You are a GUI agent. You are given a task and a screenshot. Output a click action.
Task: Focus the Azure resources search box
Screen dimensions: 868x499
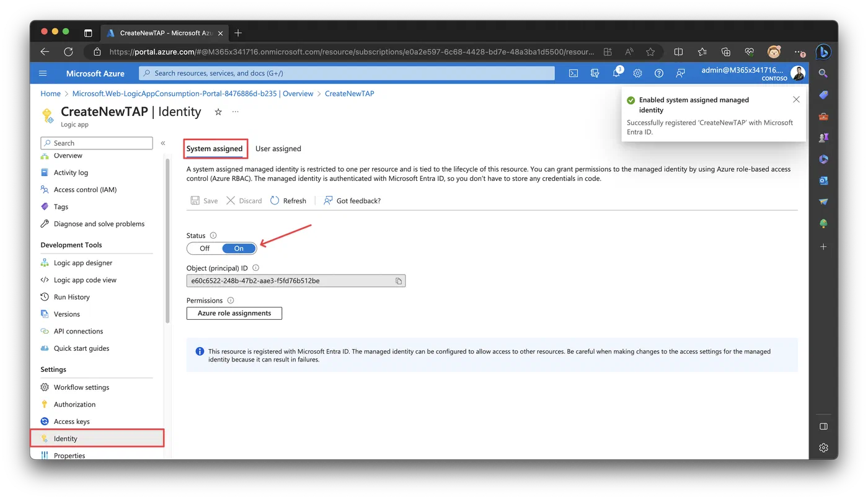pyautogui.click(x=347, y=73)
